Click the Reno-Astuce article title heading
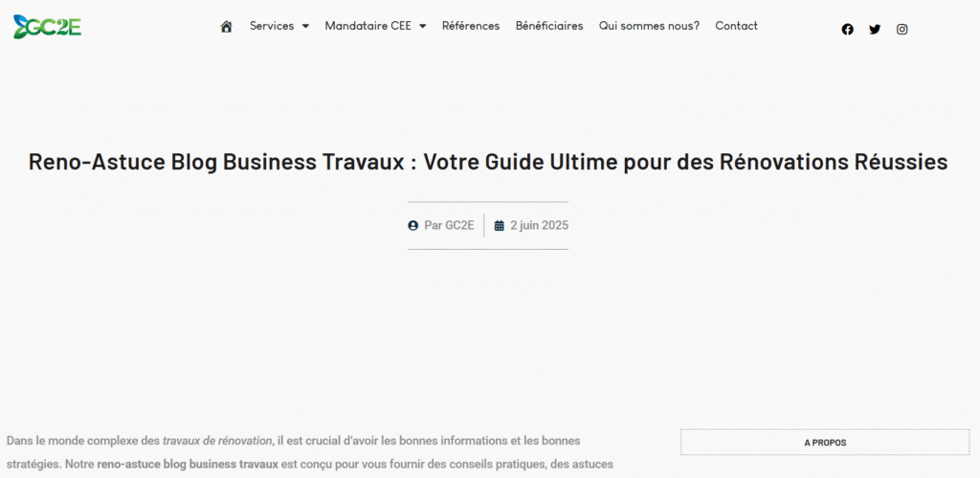Image resolution: width=980 pixels, height=478 pixels. click(x=488, y=162)
